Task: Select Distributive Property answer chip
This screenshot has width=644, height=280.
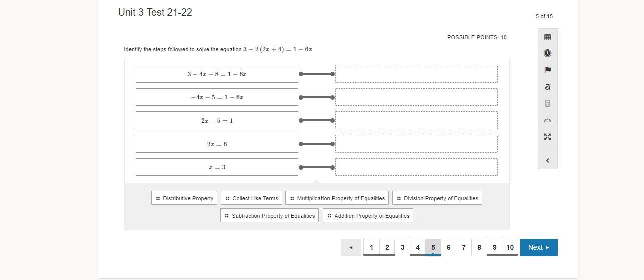Action: click(184, 198)
